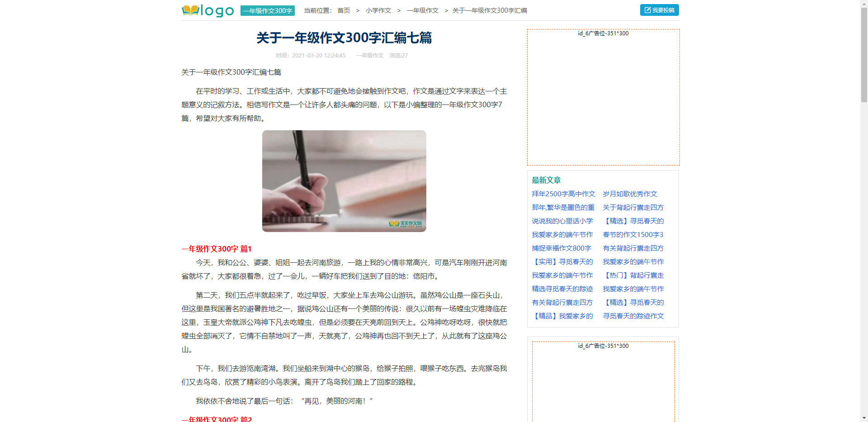Open article 岁月如歌优秀作文

click(x=630, y=194)
